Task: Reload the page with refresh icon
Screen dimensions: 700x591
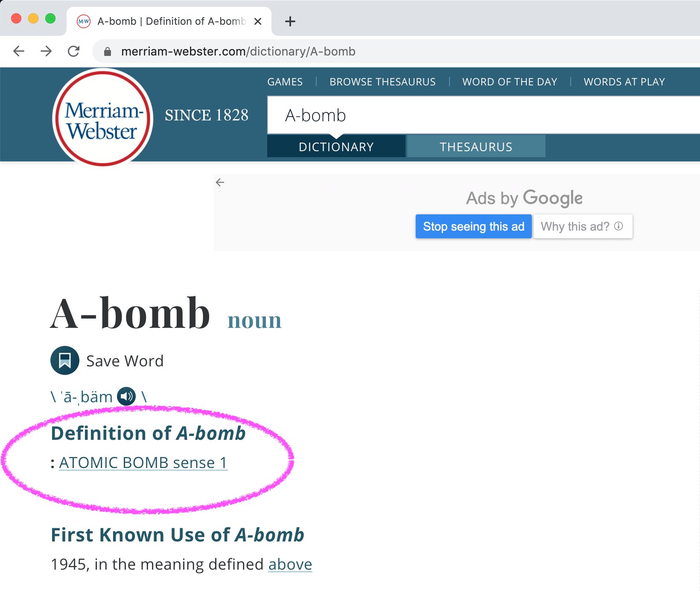Action: 74,51
